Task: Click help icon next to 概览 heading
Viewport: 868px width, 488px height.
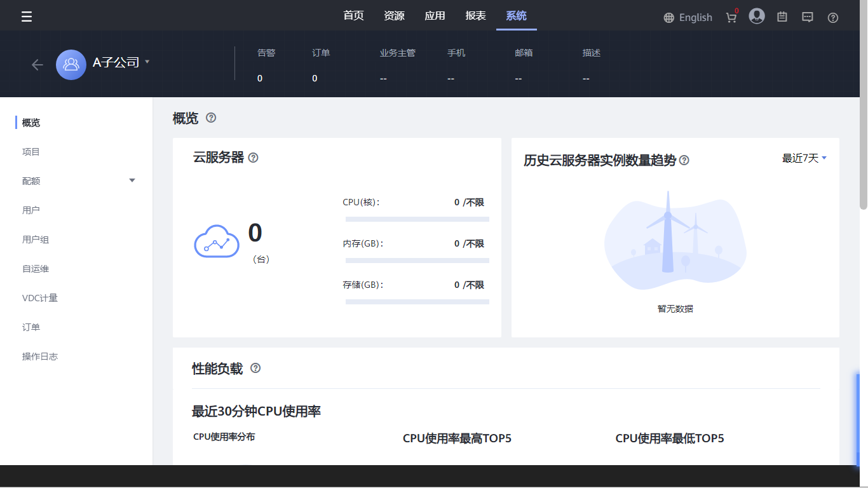Action: coord(211,118)
